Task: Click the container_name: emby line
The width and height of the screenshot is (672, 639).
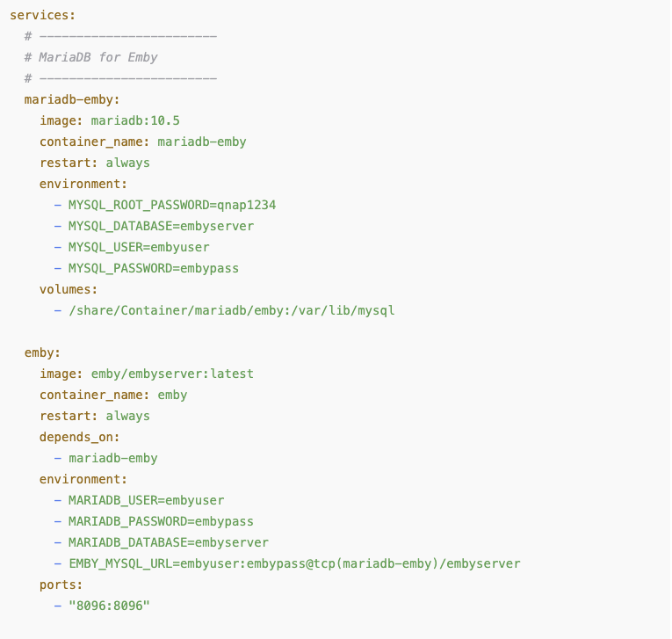Action: click(113, 395)
